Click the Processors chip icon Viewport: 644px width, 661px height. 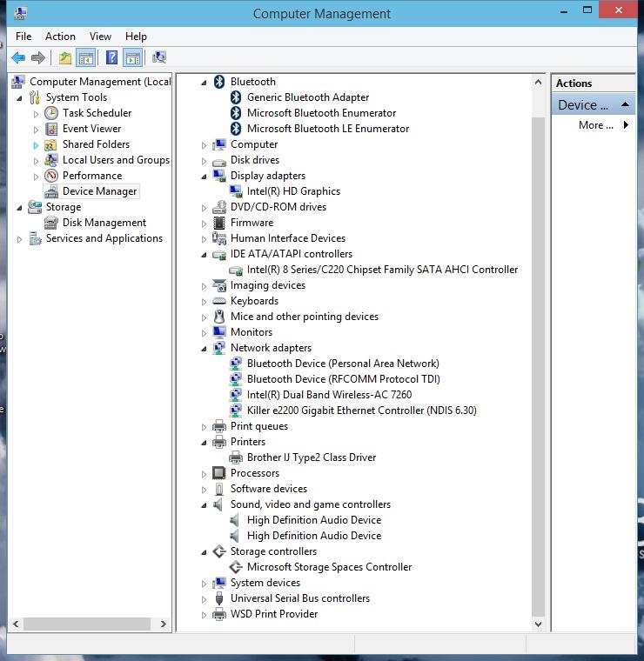[219, 473]
